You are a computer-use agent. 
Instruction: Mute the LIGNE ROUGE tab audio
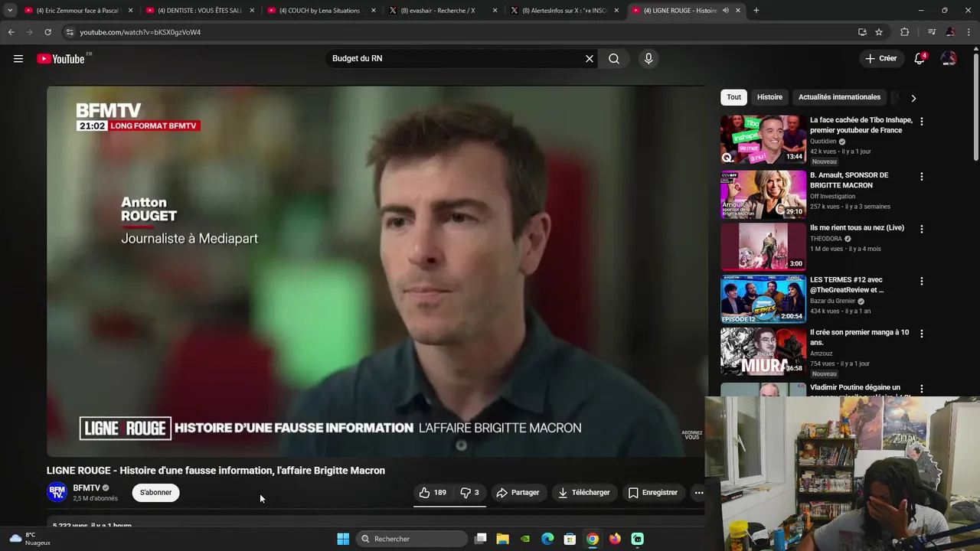(x=725, y=11)
